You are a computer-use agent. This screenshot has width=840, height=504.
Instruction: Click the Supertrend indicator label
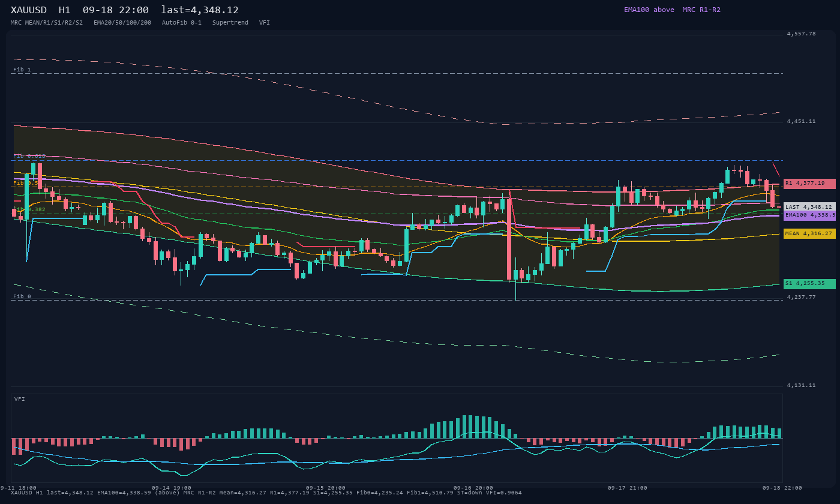230,23
